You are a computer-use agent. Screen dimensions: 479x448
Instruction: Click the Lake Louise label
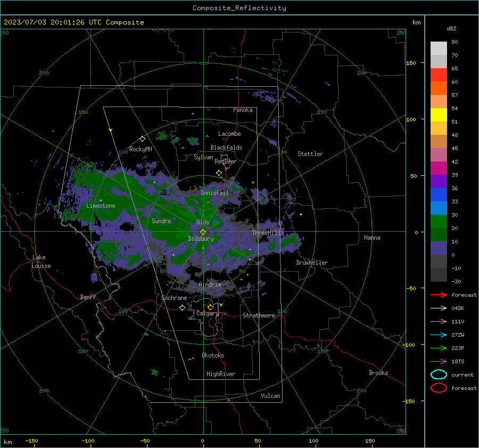tap(42, 262)
